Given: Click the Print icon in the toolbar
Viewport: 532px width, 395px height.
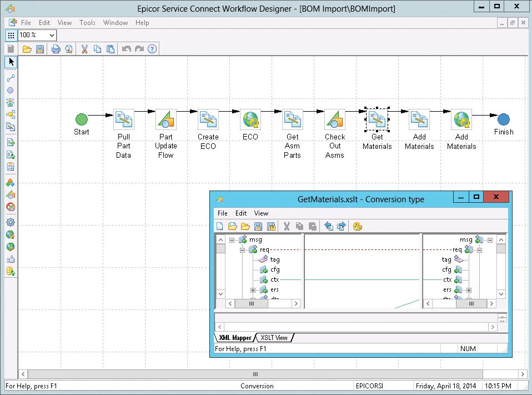Looking at the screenshot, I should (x=56, y=49).
